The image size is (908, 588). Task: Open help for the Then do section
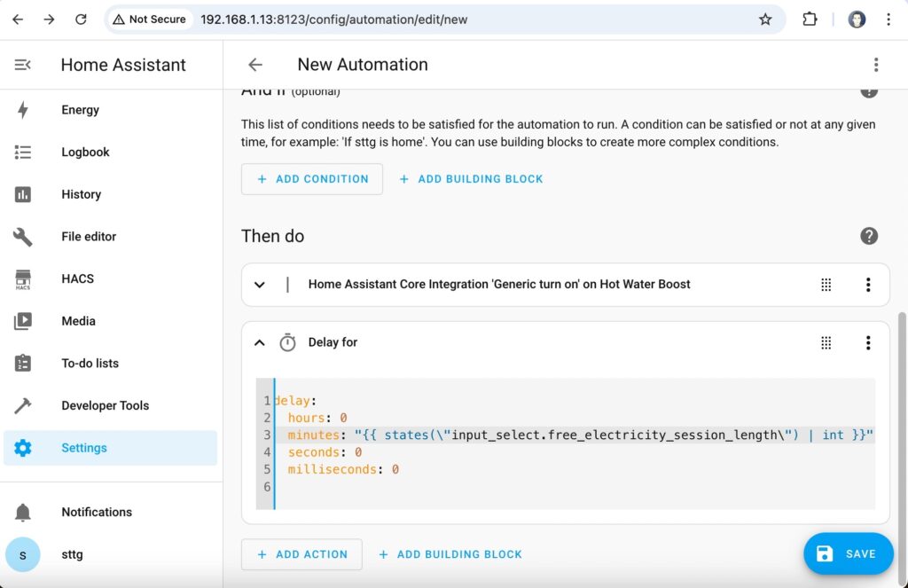click(x=869, y=236)
